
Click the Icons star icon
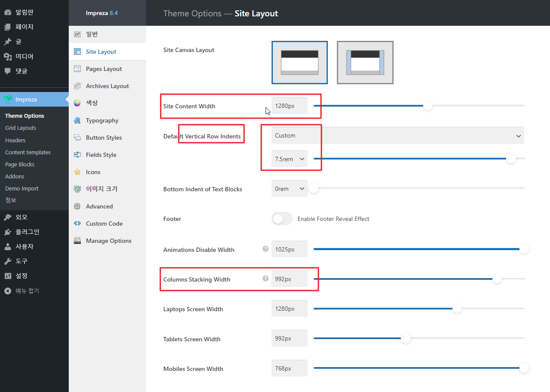pyautogui.click(x=77, y=172)
